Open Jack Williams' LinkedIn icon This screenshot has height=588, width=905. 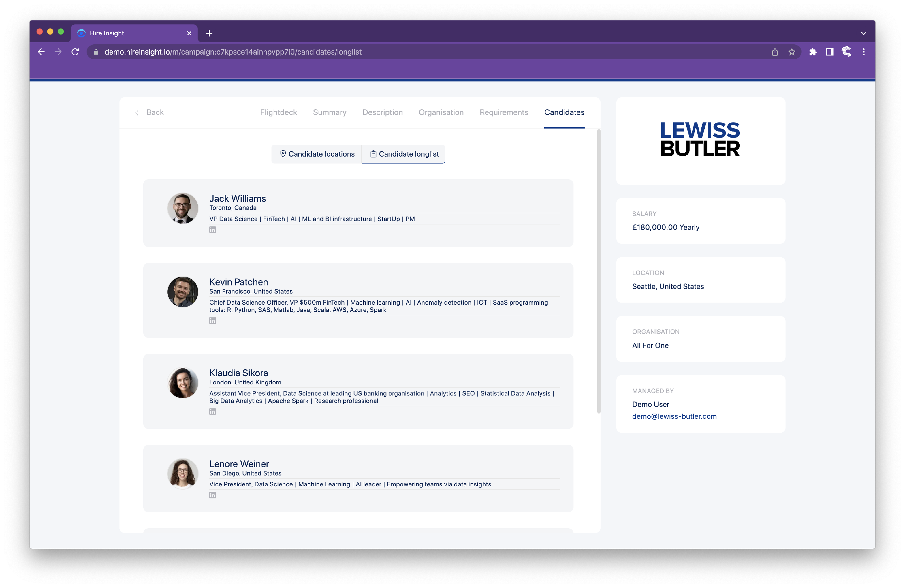click(x=213, y=230)
